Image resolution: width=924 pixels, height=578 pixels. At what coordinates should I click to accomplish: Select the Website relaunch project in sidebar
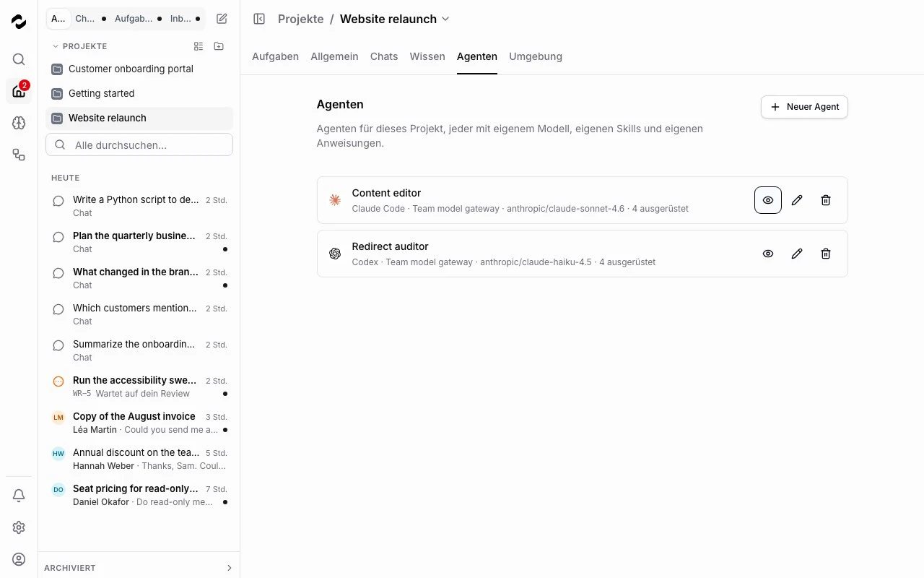[139, 118]
